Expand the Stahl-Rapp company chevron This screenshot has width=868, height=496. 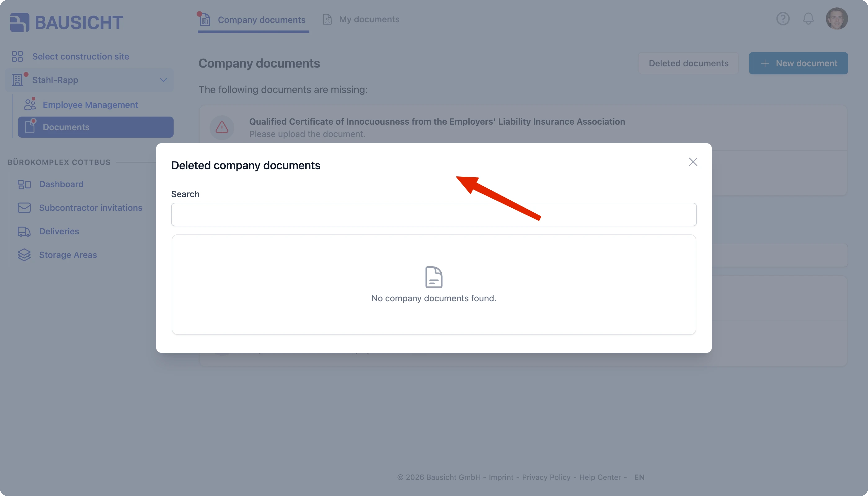[x=163, y=80]
